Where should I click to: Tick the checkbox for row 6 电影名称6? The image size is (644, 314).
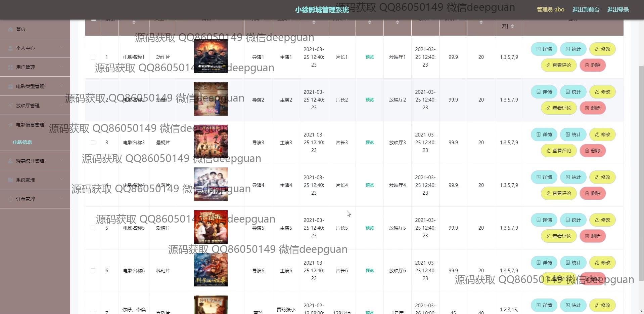pyautogui.click(x=93, y=271)
